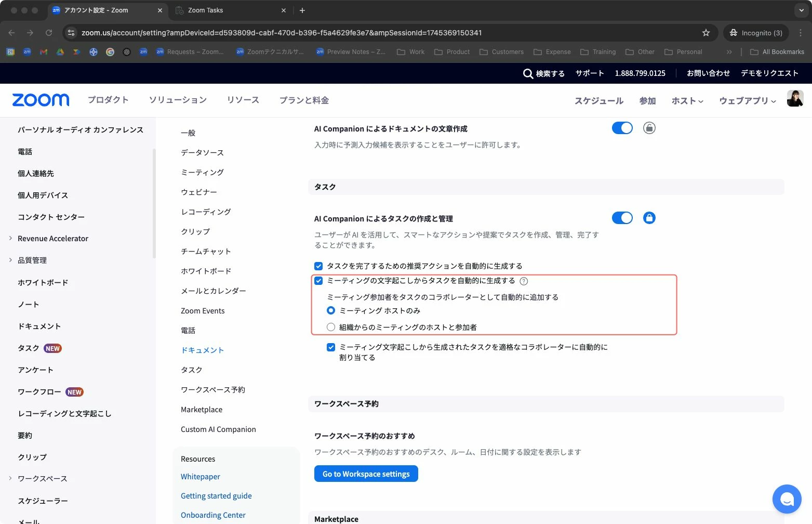Select the ミーティング settings tab
812x524 pixels.
203,173
